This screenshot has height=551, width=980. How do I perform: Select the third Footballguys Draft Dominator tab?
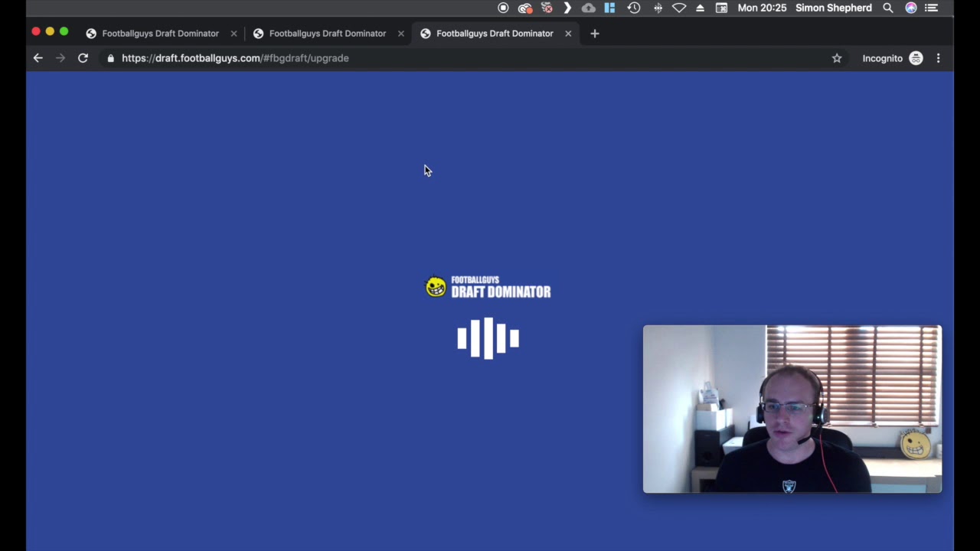pos(495,34)
